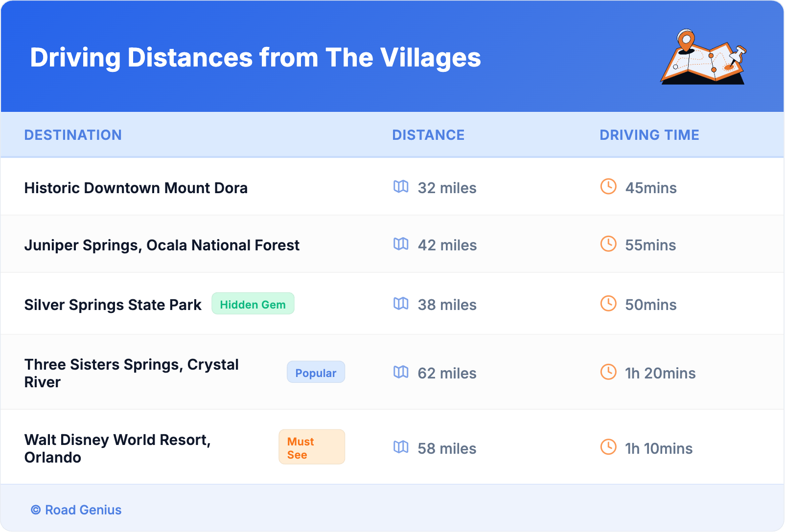Click the map icon beside 32 miles
The image size is (785, 532).
pyautogui.click(x=401, y=187)
